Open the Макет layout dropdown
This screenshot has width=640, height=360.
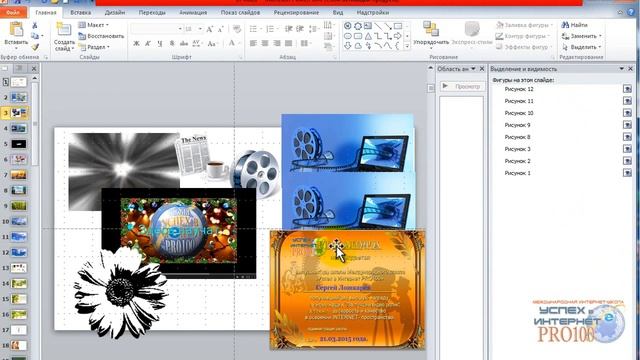tap(94, 25)
